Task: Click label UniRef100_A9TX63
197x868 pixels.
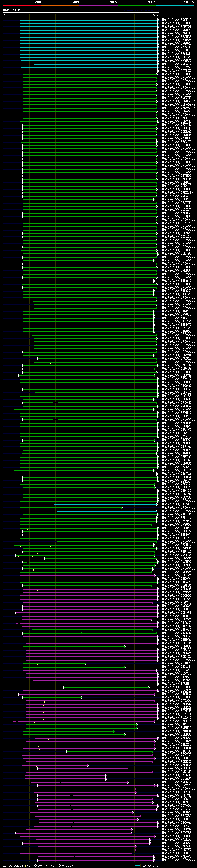Action: coord(176,67)
